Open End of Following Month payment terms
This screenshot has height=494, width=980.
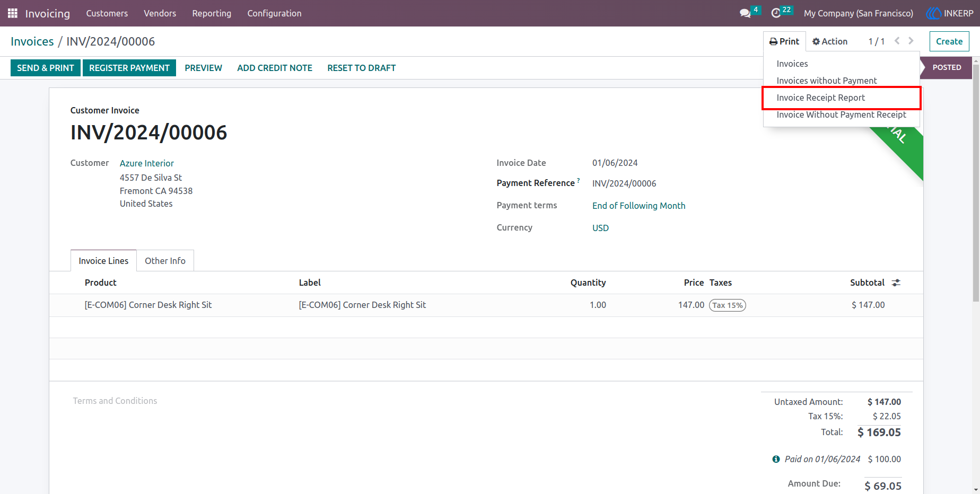tap(638, 206)
